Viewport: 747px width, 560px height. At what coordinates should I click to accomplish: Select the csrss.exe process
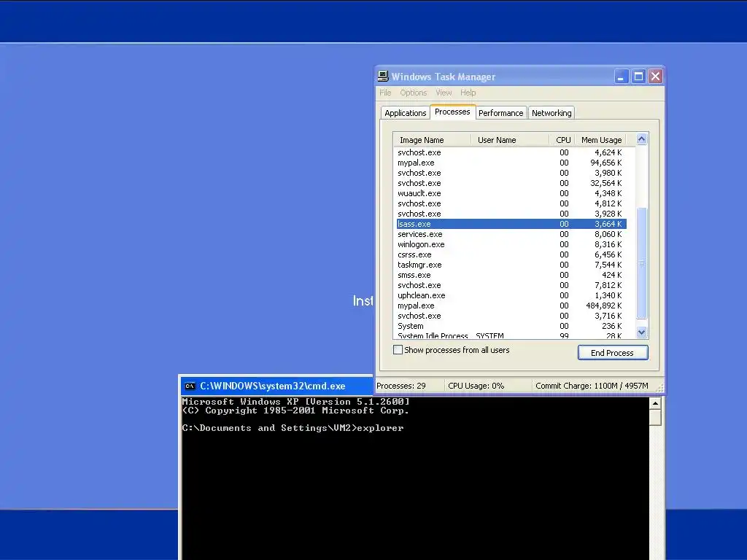(x=511, y=254)
